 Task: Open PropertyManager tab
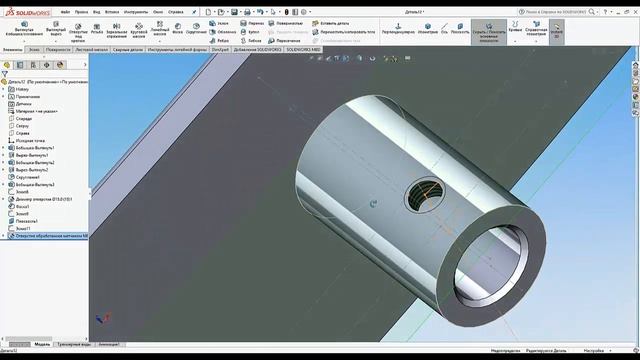tap(20, 65)
